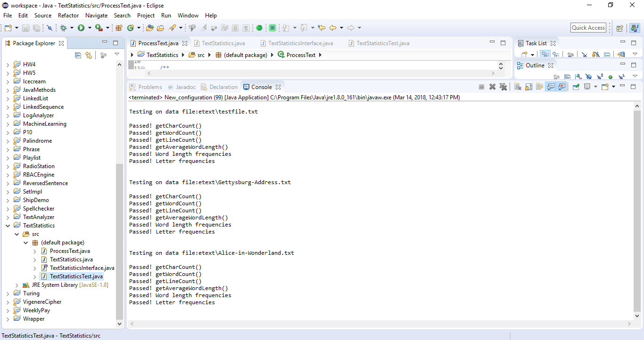Switch to TextStatistics.java editor tab

click(x=220, y=43)
